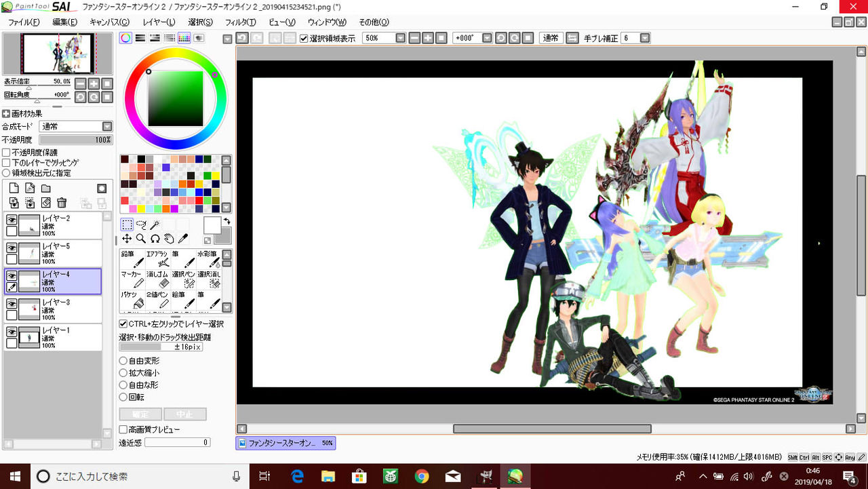Toggle the swatches palette panel
This screenshot has width=868, height=489.
pyautogui.click(x=184, y=38)
